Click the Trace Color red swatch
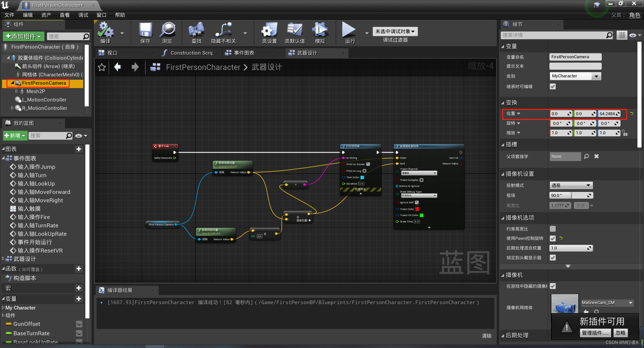The height and width of the screenshot is (348, 644). [x=417, y=209]
